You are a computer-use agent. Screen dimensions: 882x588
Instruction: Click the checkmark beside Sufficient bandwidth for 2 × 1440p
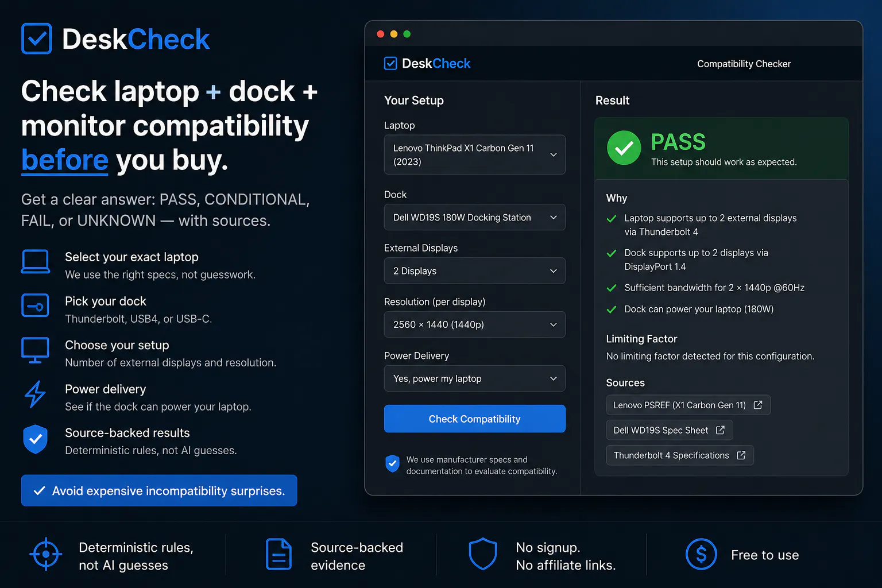click(612, 288)
